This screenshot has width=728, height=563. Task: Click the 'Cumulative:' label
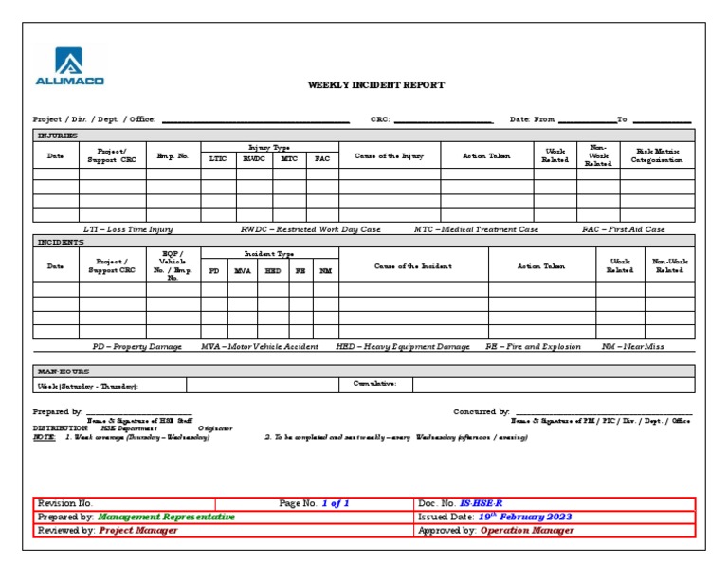click(x=374, y=383)
